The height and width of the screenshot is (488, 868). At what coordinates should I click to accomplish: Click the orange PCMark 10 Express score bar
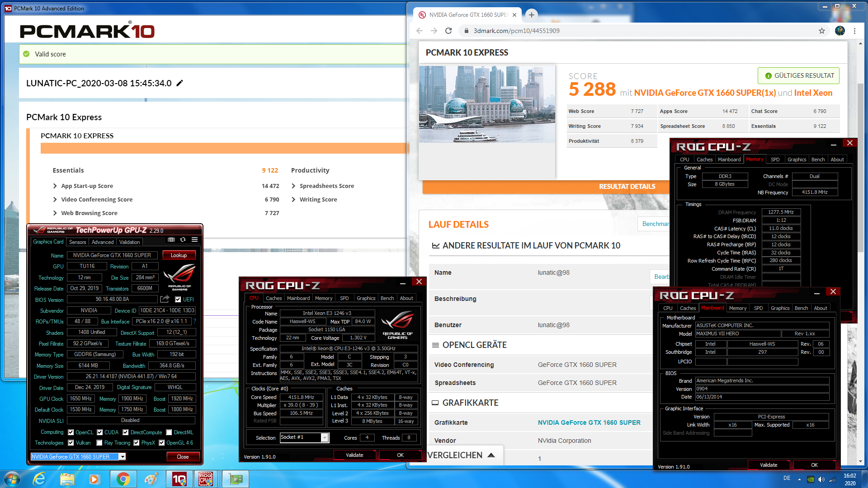(224, 148)
